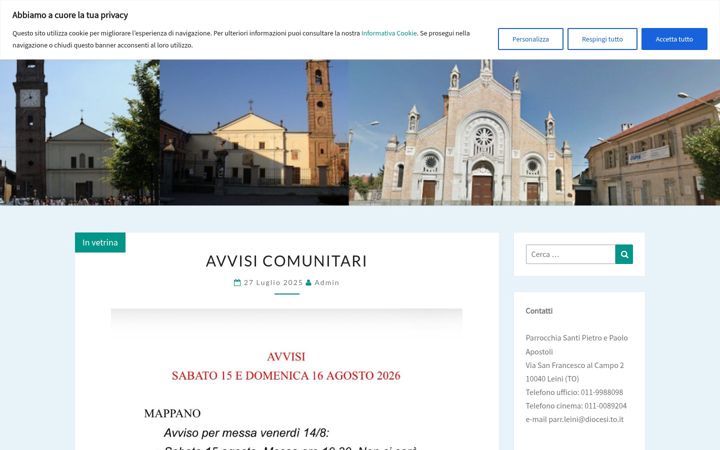Click the text Via San Francesco al Campo 2
This screenshot has width=720, height=450.
574,365
